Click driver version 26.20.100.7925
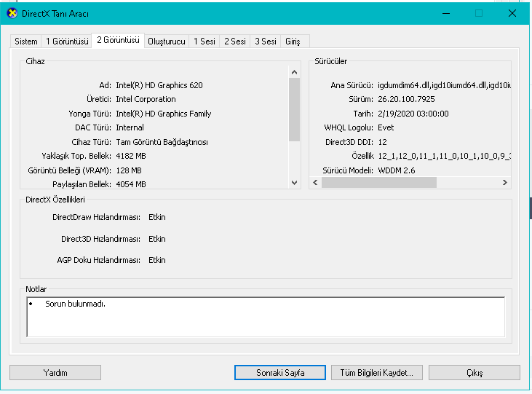 click(406, 99)
